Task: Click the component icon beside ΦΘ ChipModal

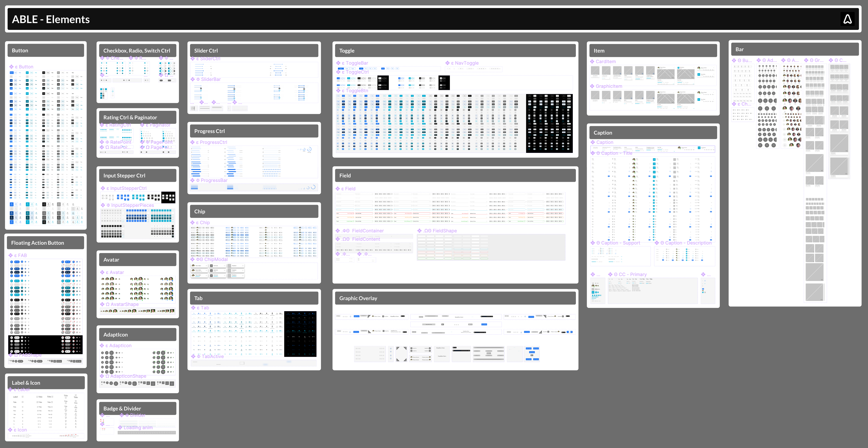Action: (x=193, y=259)
